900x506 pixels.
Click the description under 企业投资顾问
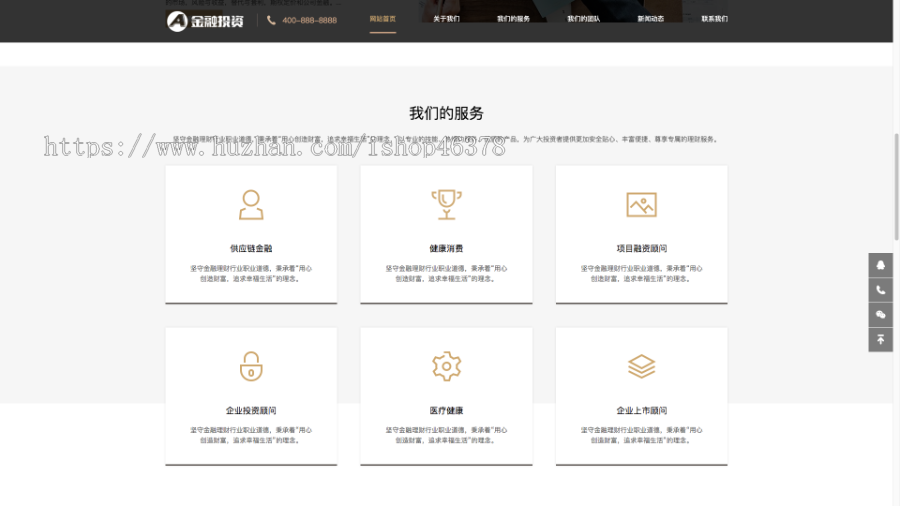[251, 435]
